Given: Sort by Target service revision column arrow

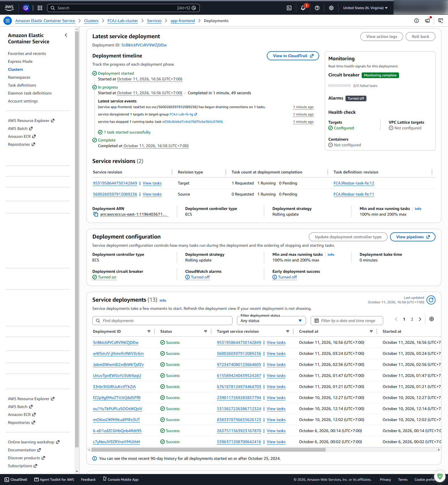Looking at the screenshot, I should click(x=288, y=331).
